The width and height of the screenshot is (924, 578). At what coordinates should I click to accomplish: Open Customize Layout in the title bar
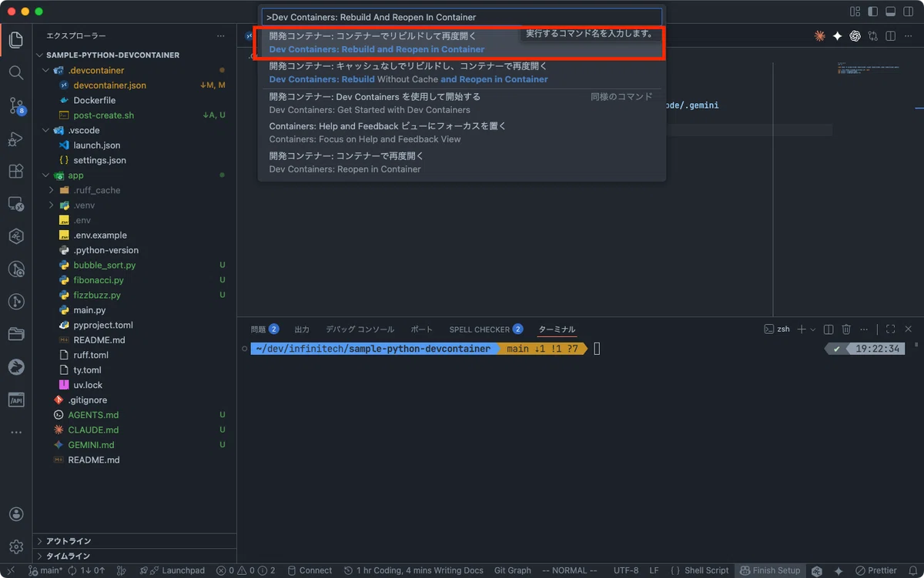click(855, 12)
